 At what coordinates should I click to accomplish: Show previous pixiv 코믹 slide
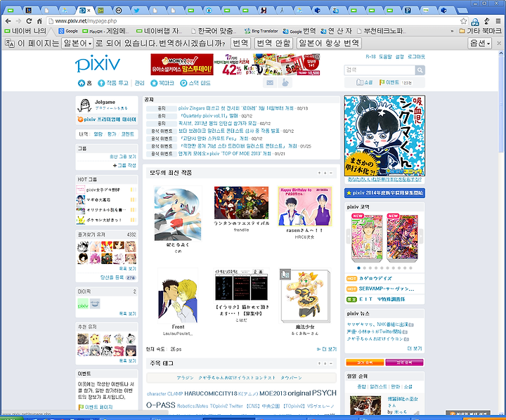[x=349, y=237]
